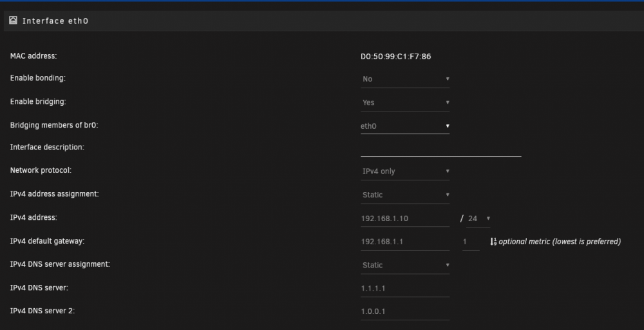The image size is (644, 330).
Task: Click the IPv4 DNS server label
Action: (39, 287)
